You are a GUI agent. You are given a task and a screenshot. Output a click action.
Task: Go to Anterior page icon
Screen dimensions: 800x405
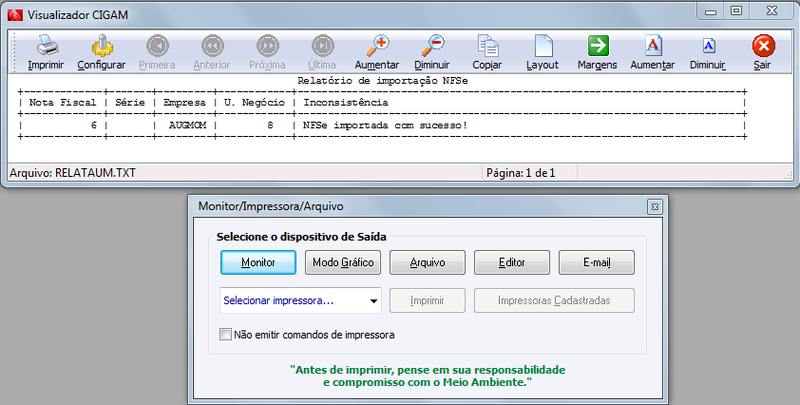pyautogui.click(x=212, y=46)
